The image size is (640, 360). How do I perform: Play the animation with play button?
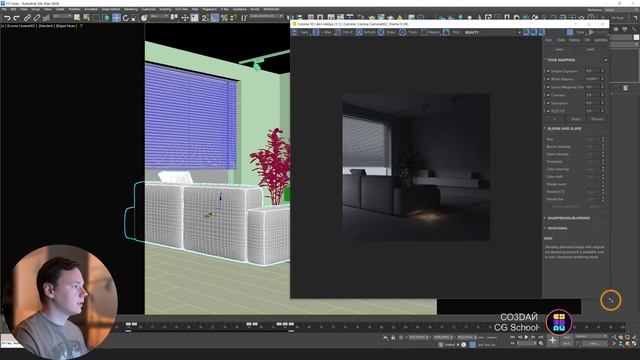[x=526, y=337]
